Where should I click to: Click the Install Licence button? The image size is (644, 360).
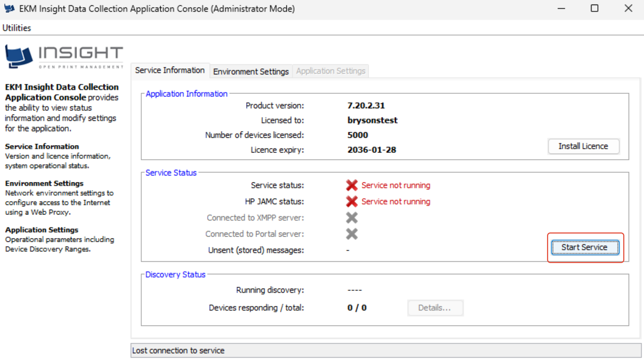pyautogui.click(x=583, y=146)
